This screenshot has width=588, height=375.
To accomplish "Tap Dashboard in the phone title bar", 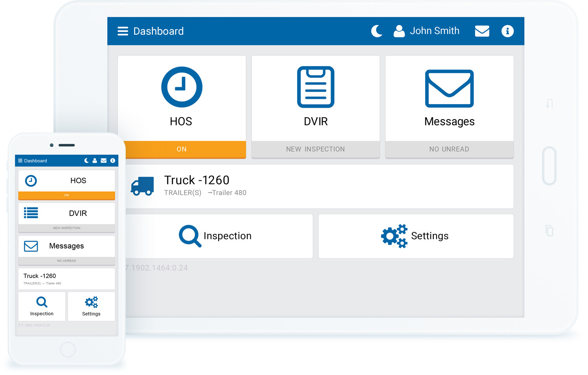I will tap(35, 160).
